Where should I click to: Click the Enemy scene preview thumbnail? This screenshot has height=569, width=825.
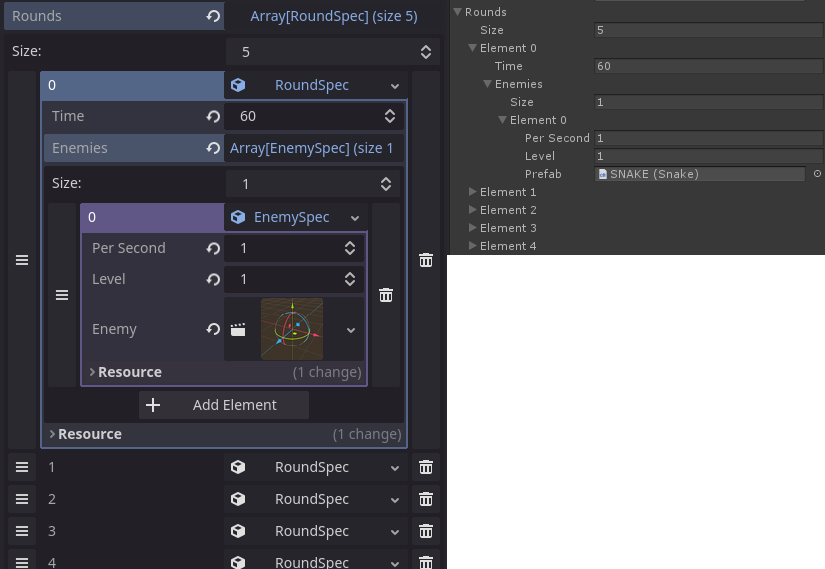[x=292, y=329]
